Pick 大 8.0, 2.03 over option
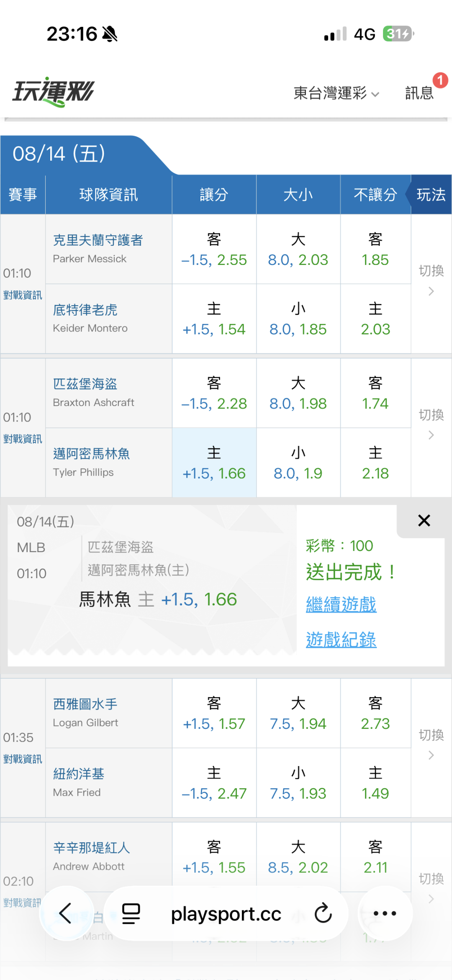The width and height of the screenshot is (452, 980). (298, 250)
